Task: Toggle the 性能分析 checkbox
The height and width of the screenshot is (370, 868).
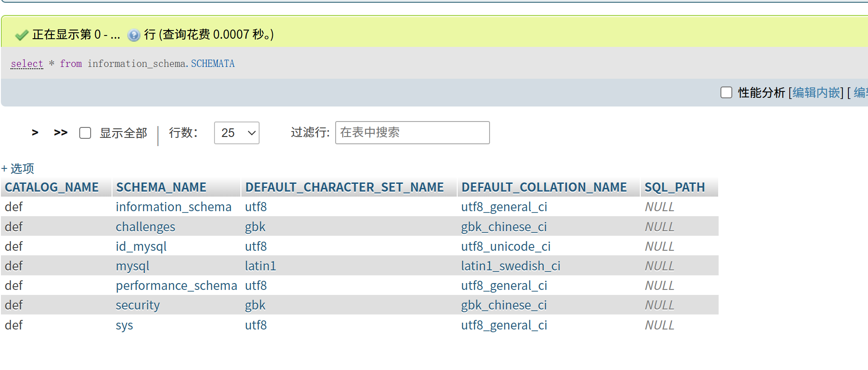Action: [x=726, y=92]
